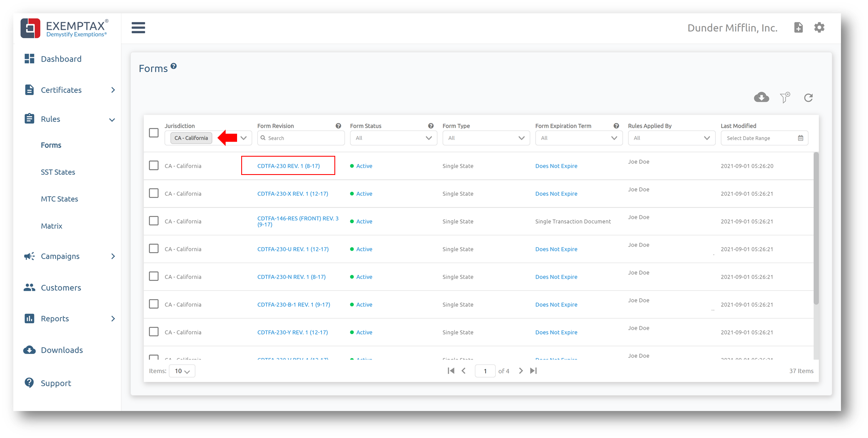The height and width of the screenshot is (438, 868).
Task: Switch to the SST States section
Action: 58,172
